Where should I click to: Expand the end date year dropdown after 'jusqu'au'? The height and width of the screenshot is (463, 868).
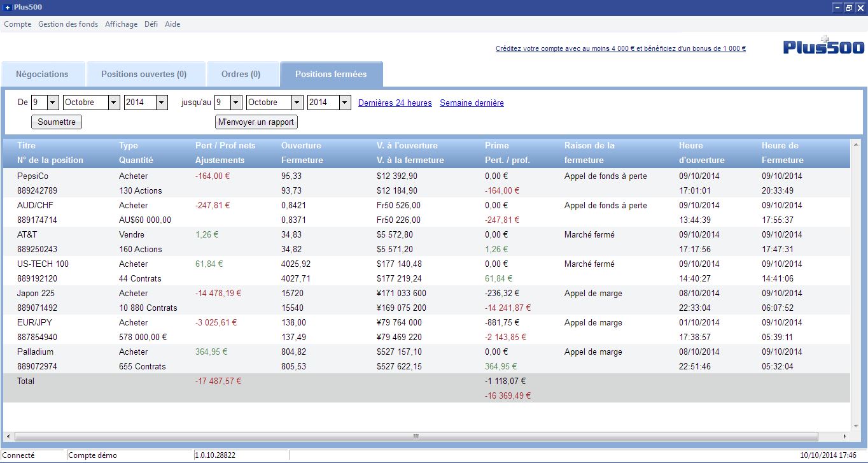345,103
